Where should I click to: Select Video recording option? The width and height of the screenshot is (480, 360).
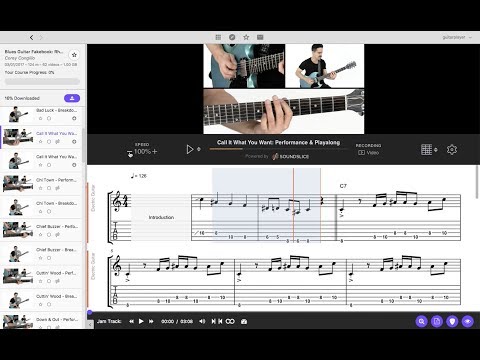[x=369, y=153]
